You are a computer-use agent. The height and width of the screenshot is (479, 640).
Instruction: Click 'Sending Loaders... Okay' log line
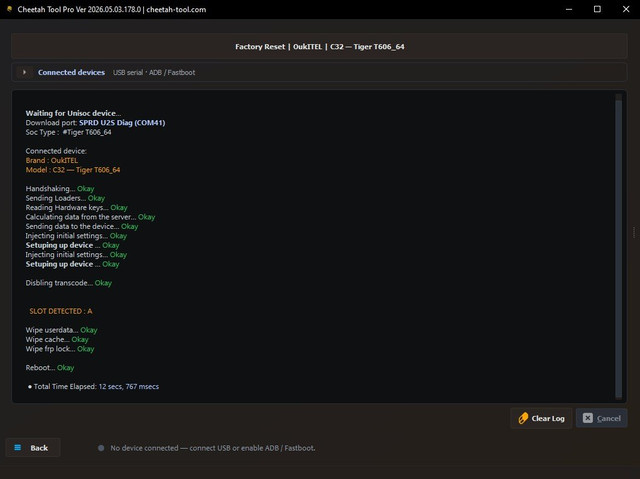point(65,198)
